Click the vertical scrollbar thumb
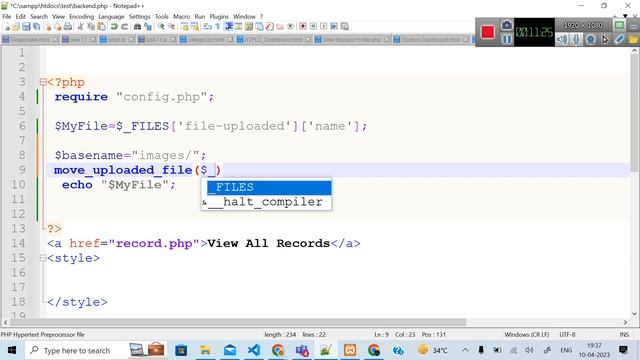The width and height of the screenshot is (640, 360). coord(634,113)
